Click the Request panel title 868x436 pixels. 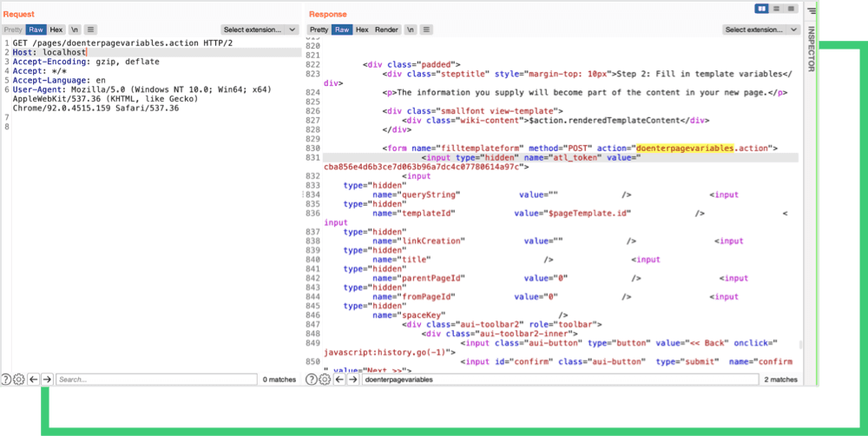18,14
